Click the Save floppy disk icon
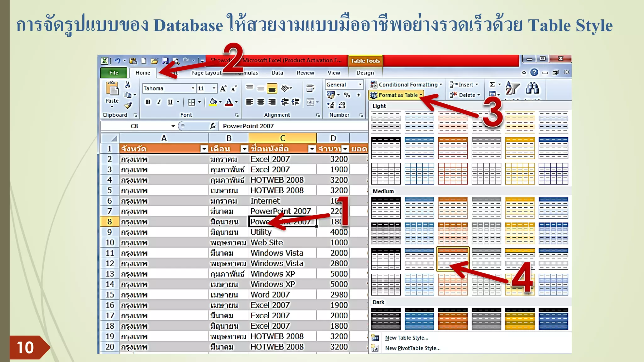 click(165, 61)
